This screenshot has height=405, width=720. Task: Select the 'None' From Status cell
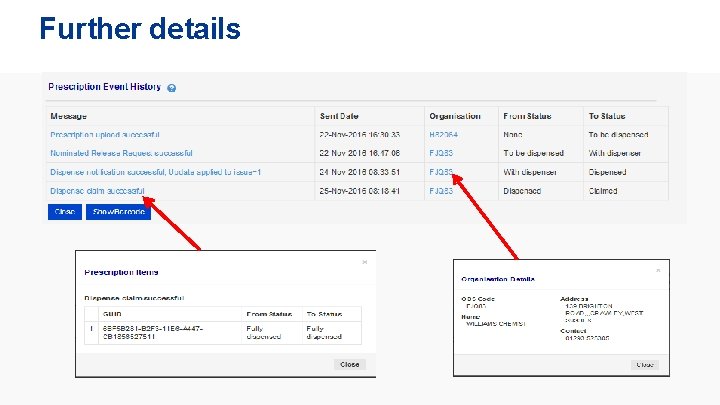click(512, 135)
